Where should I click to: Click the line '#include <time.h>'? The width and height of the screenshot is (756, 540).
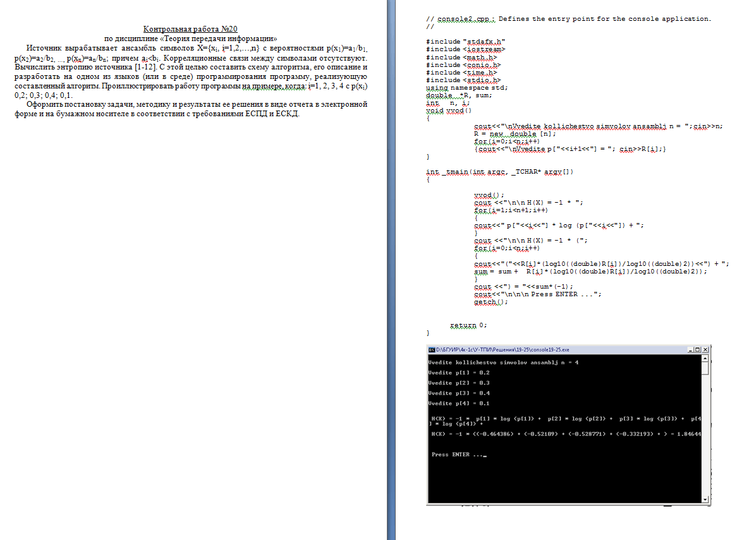(x=461, y=73)
